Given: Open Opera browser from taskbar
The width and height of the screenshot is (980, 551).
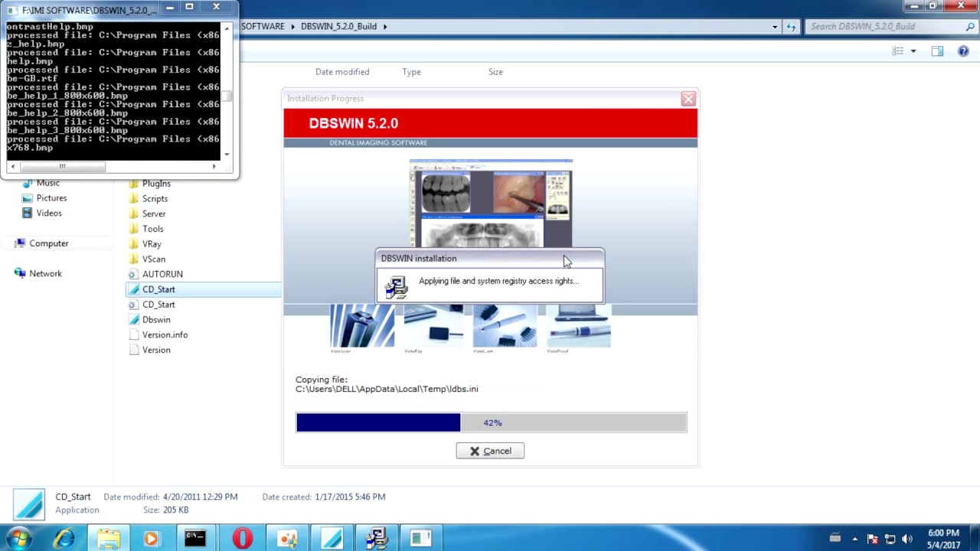Looking at the screenshot, I should coord(242,539).
